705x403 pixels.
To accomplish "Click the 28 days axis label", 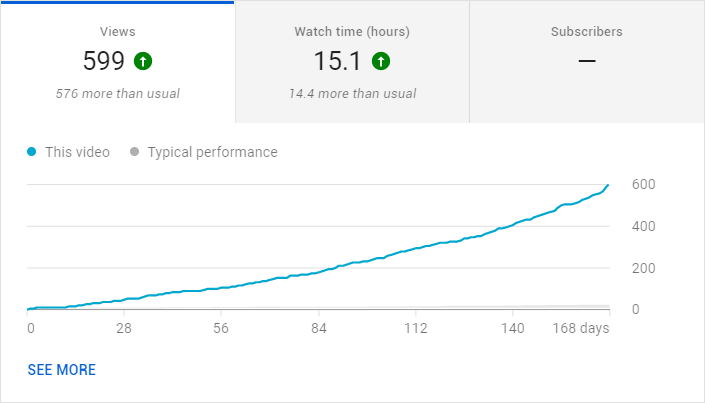I will 124,328.
